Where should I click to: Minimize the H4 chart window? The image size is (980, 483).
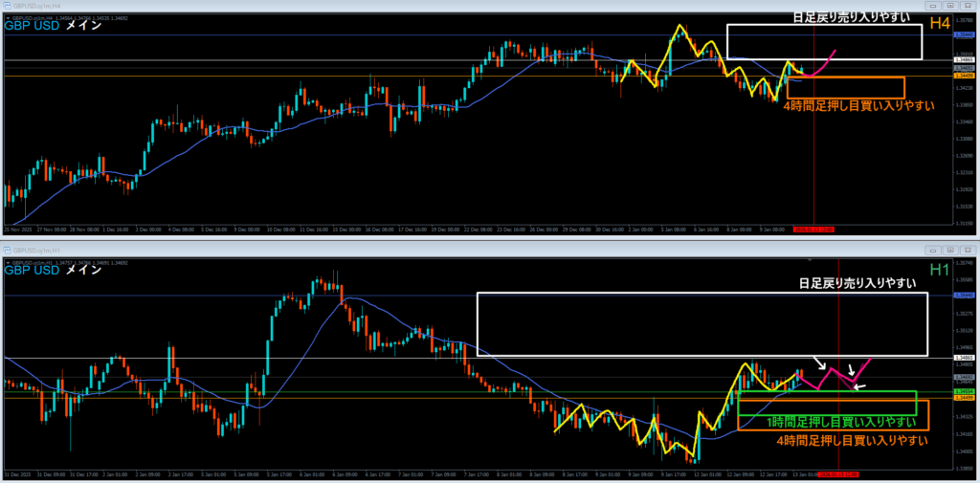tap(935, 5)
